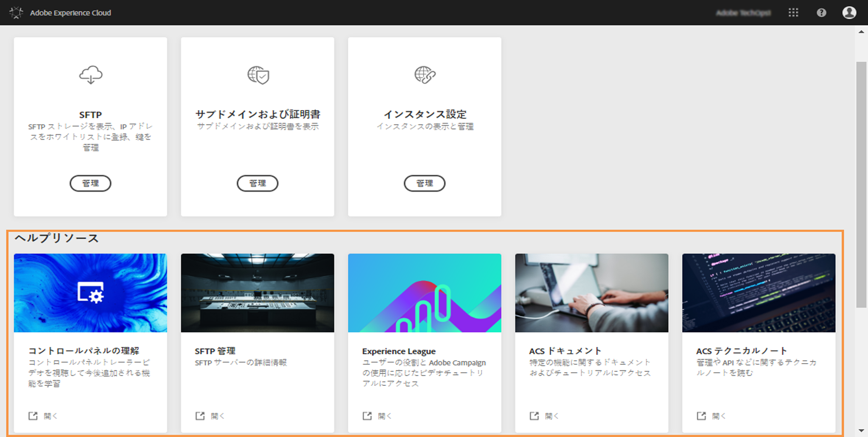Click the ヘルプリソース section heading
Image resolution: width=868 pixels, height=437 pixels.
pyautogui.click(x=56, y=238)
